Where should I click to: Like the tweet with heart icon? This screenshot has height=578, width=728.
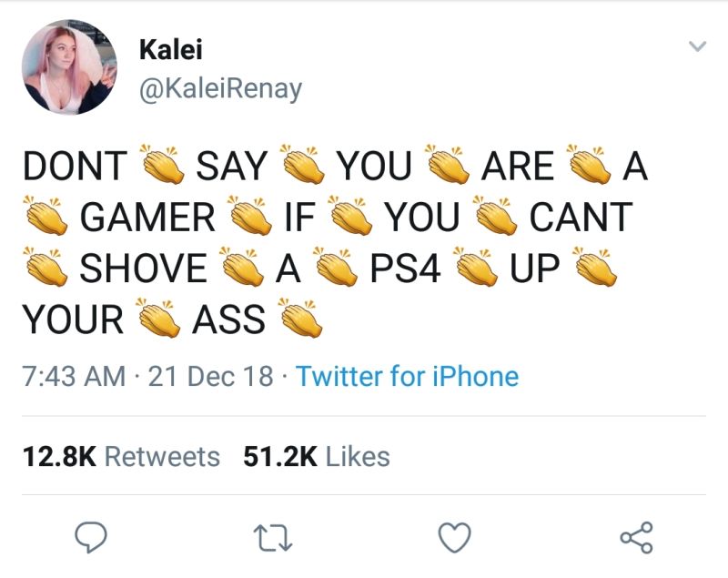tap(455, 537)
